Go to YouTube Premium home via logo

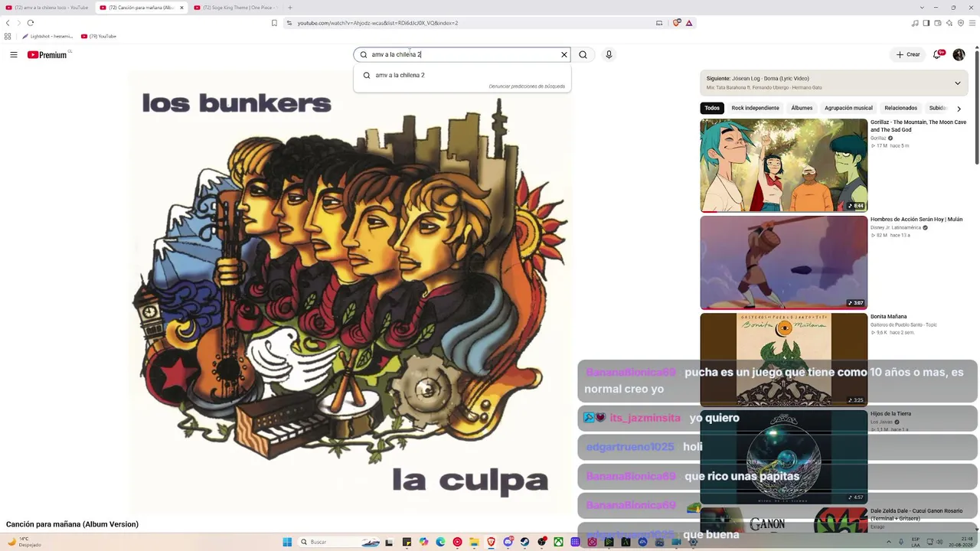tap(47, 55)
